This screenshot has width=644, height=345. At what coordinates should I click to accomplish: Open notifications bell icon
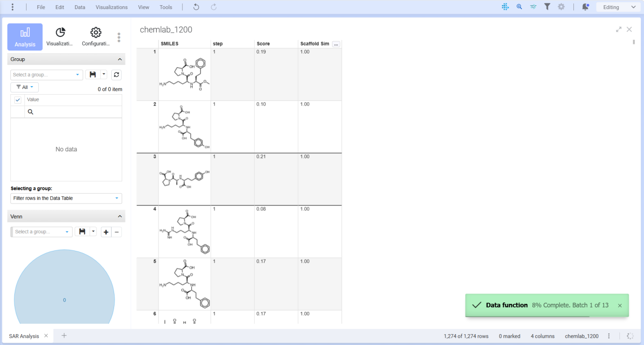coord(586,7)
